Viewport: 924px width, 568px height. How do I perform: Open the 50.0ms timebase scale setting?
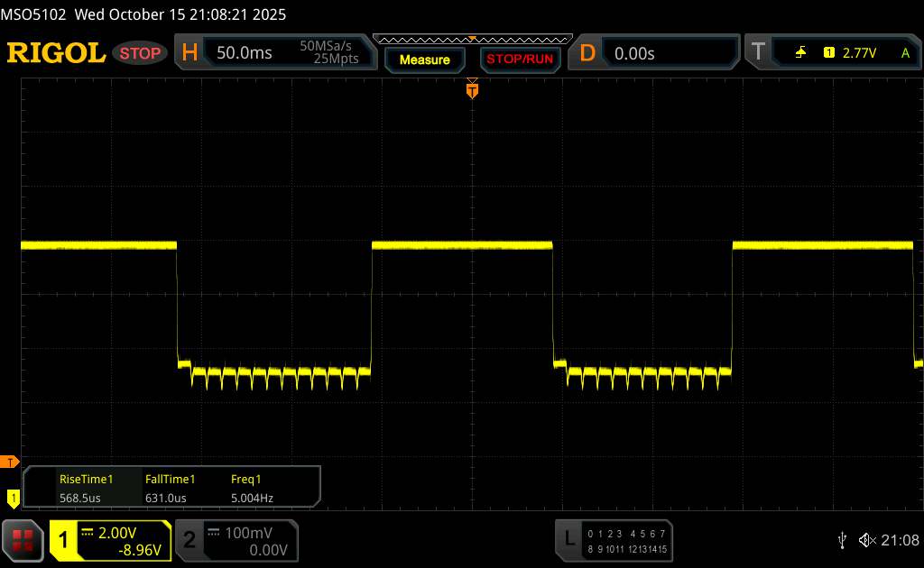[245, 53]
